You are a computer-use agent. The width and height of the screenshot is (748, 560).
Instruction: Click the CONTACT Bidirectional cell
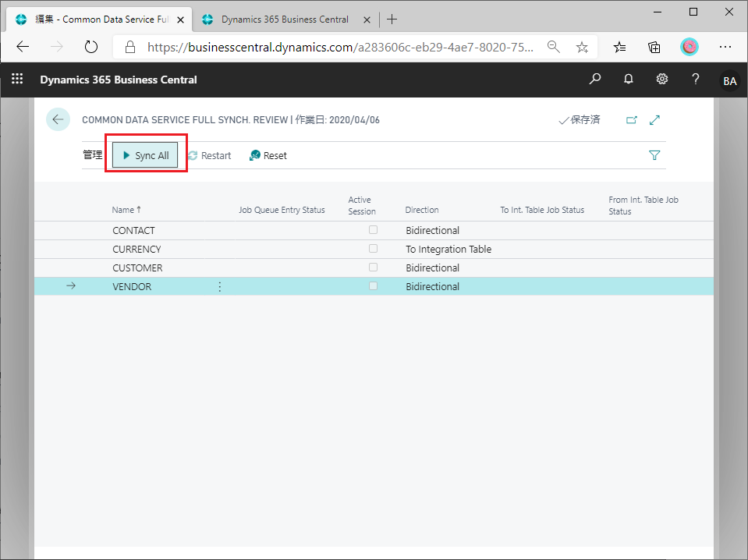coord(432,230)
